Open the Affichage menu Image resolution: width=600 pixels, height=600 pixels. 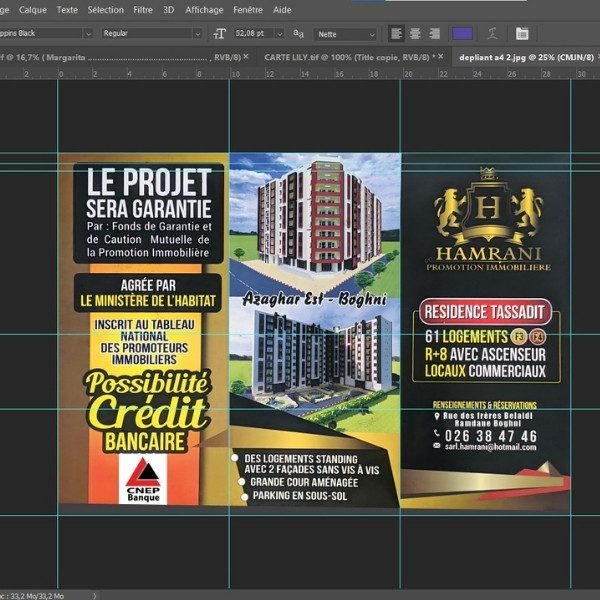204,9
